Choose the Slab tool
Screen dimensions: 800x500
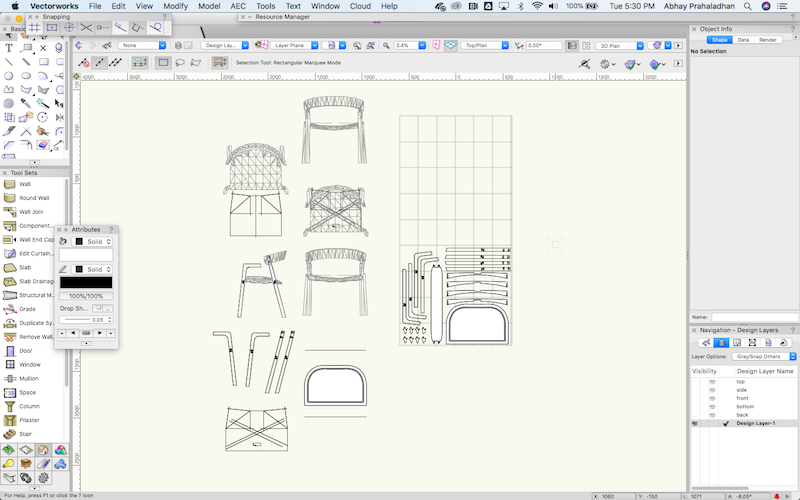pos(25,267)
